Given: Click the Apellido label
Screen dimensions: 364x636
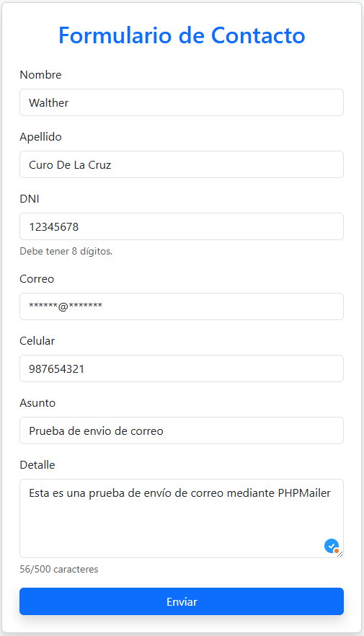Looking at the screenshot, I should pyautogui.click(x=40, y=137).
